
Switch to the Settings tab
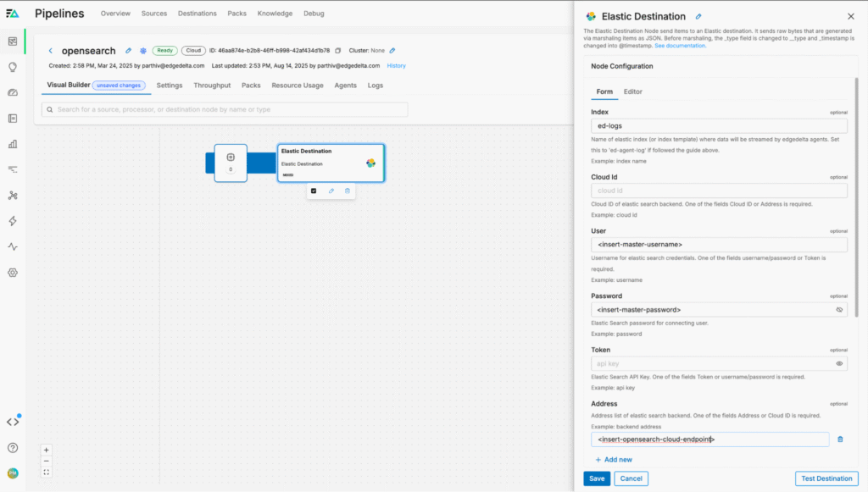(x=170, y=86)
